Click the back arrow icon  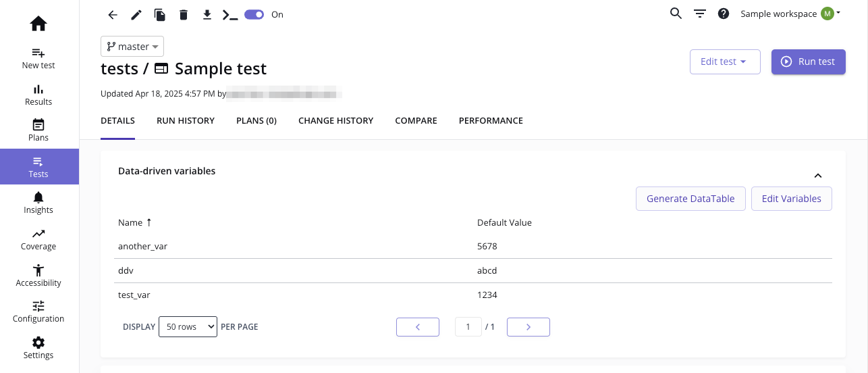(x=113, y=14)
